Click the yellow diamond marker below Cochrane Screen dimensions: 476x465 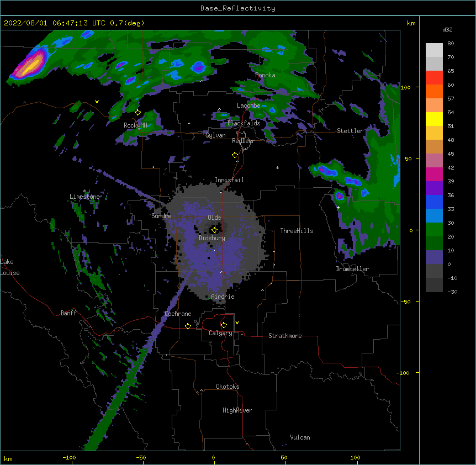pyautogui.click(x=188, y=326)
